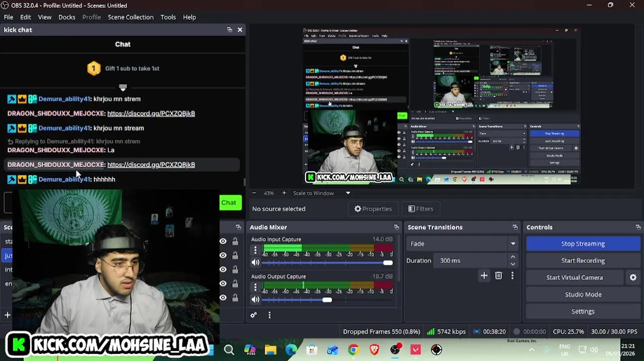Click network icon in system tray
The height and width of the screenshot is (361, 644).
point(582,349)
